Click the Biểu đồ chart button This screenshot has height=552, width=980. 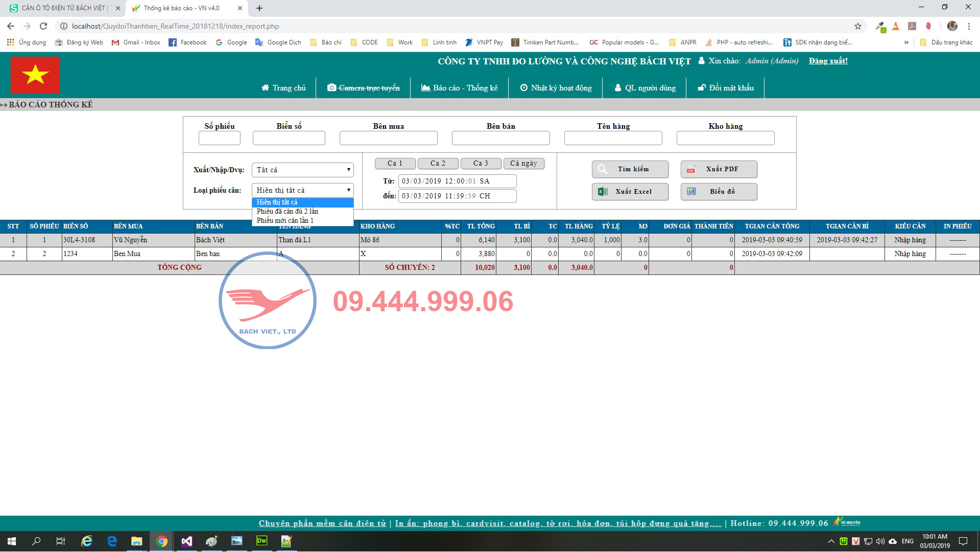[x=719, y=192]
